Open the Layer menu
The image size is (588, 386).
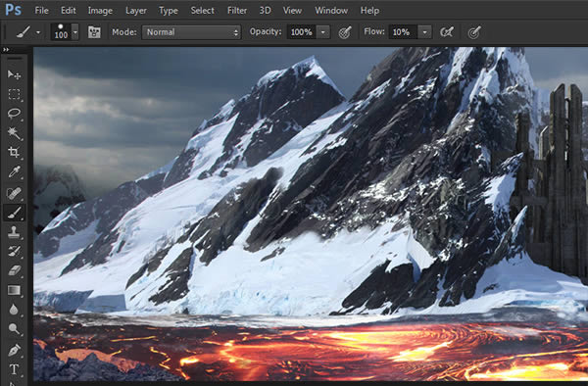click(x=136, y=11)
